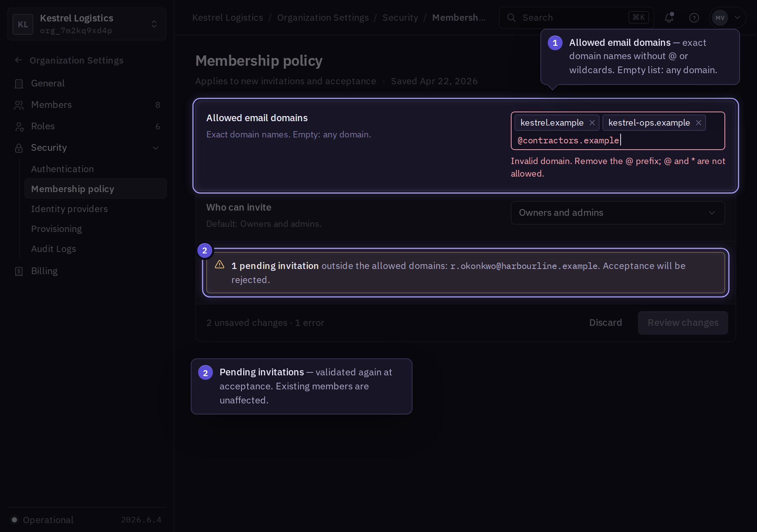
Task: Click the Operational status indicator
Action: [43, 520]
